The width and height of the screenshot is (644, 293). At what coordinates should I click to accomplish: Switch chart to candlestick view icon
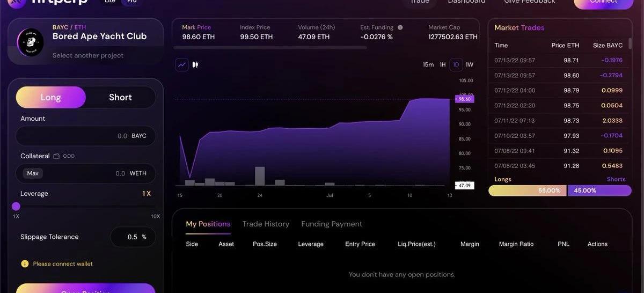click(195, 65)
